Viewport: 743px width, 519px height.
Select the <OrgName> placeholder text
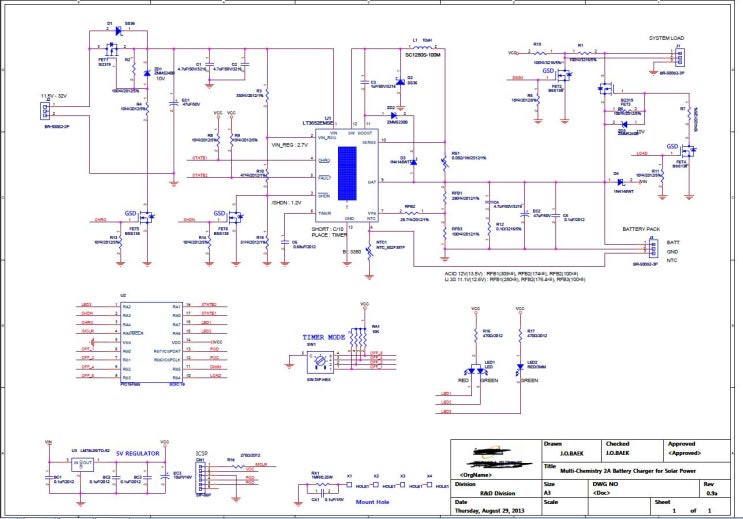point(476,475)
